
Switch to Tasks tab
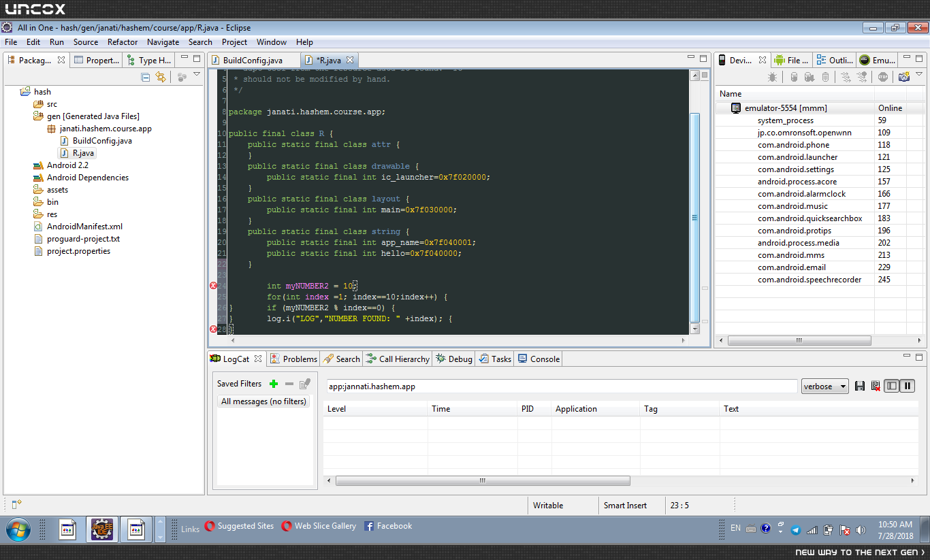[495, 359]
